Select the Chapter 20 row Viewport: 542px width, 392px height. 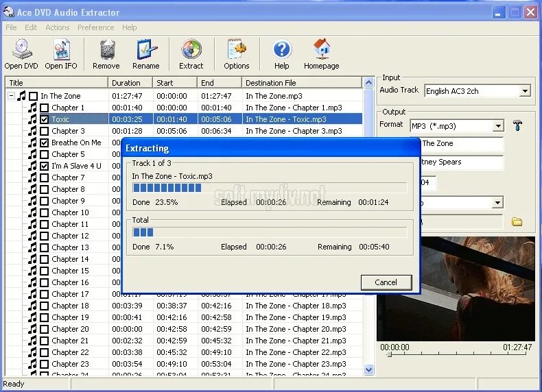click(x=184, y=329)
